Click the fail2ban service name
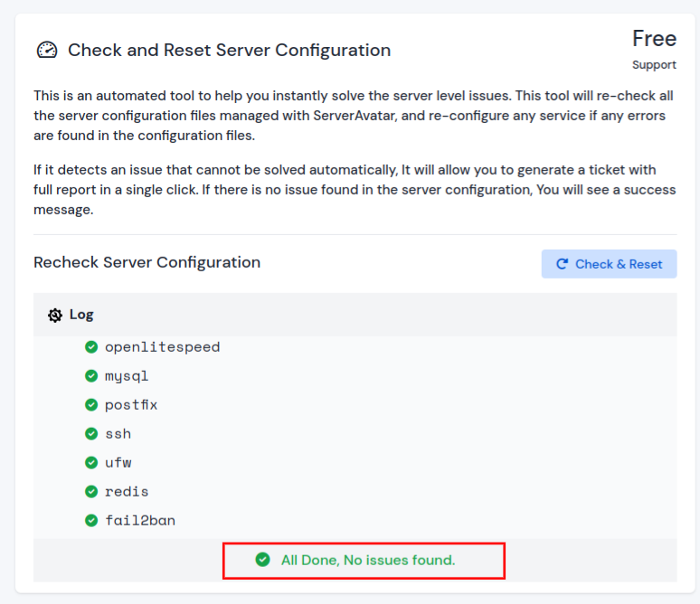 point(140,521)
